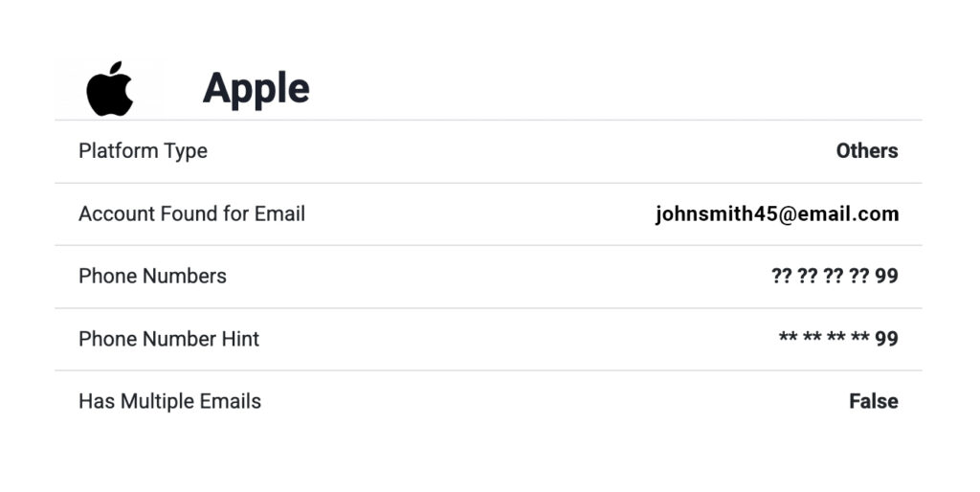Select the Phone Numbers row label
Screen dimensions: 980x492
pos(152,276)
